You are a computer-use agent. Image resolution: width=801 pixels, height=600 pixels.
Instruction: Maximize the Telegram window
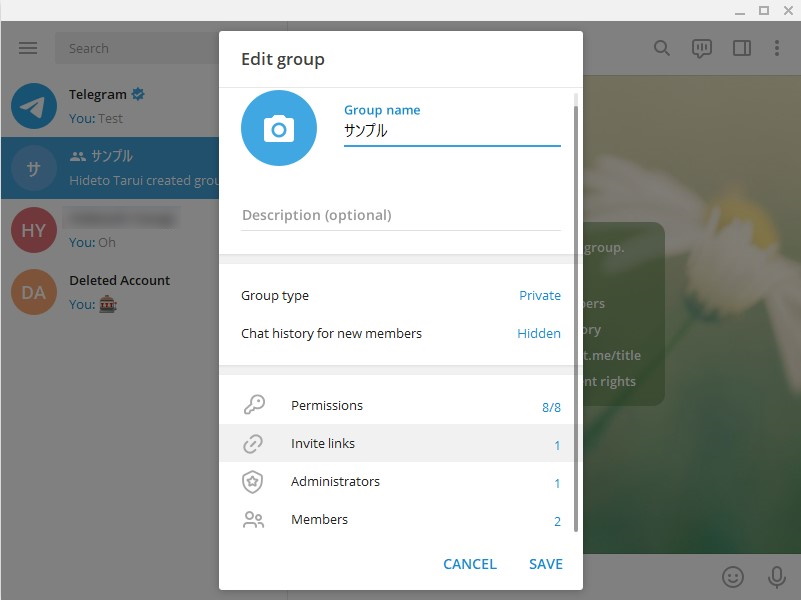764,11
